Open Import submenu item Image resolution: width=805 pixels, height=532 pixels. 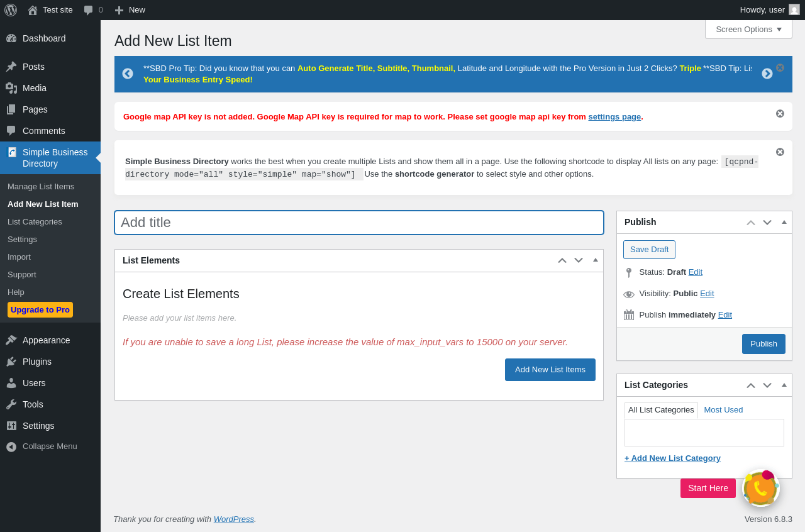coord(19,257)
